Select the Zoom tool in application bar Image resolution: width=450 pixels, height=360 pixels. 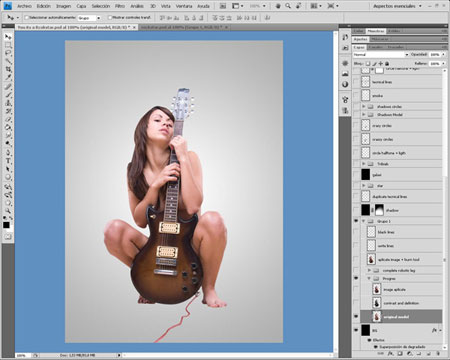pos(288,6)
